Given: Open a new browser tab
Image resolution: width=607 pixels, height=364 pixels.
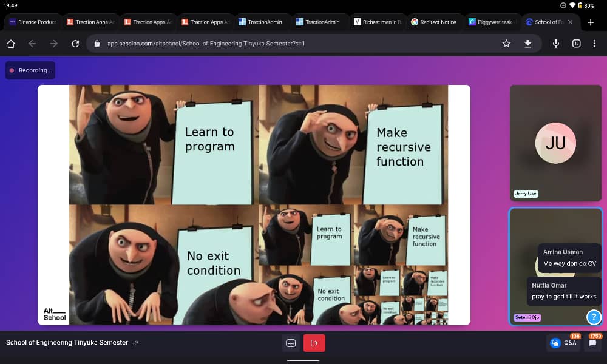Looking at the screenshot, I should tap(591, 22).
